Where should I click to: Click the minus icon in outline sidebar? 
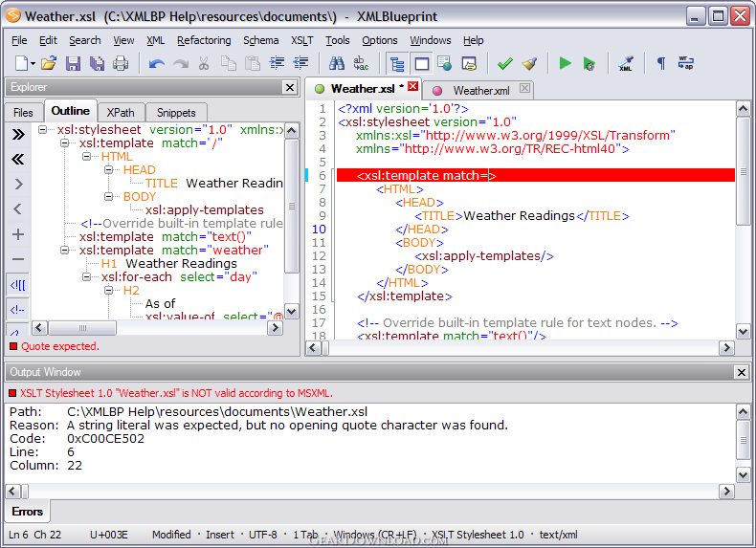(18, 259)
